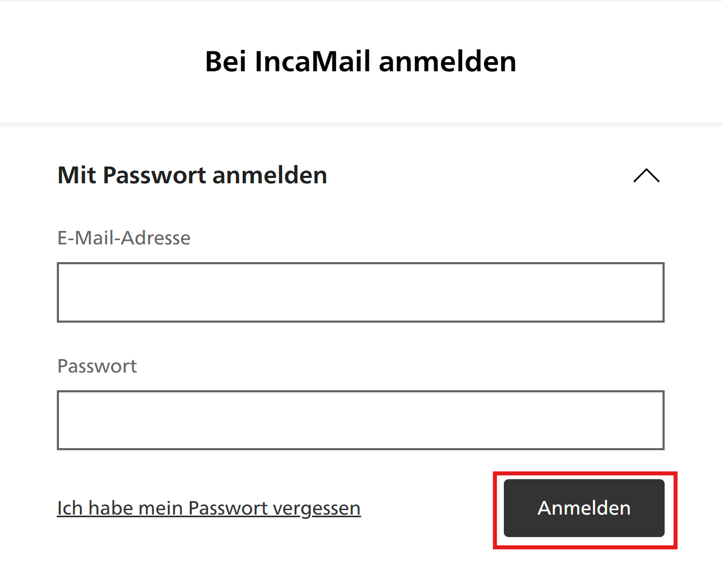Click the 'Mit Passwort anmelden' section header
The height and width of the screenshot is (588, 722).
[x=192, y=175]
